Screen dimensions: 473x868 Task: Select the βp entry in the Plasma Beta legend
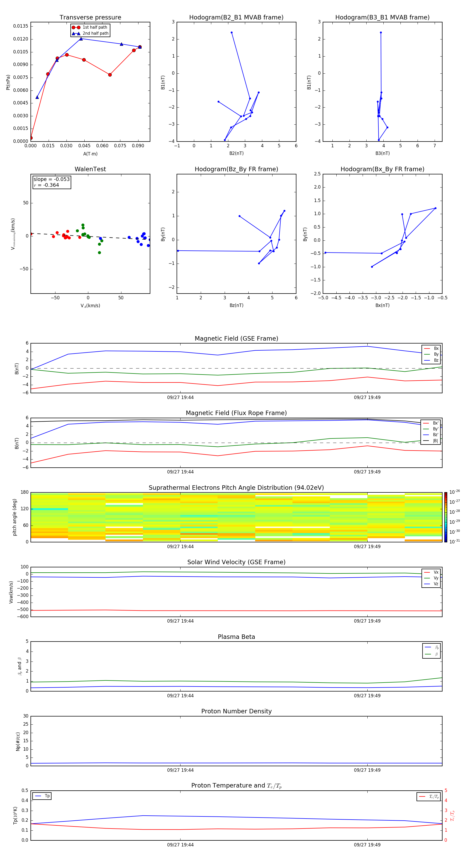[x=431, y=647]
